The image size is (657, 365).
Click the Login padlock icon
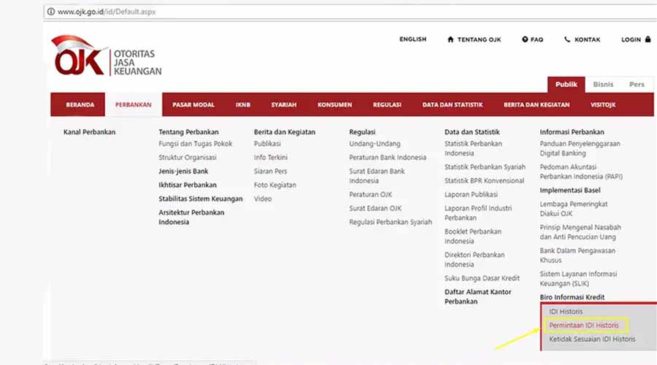648,39
